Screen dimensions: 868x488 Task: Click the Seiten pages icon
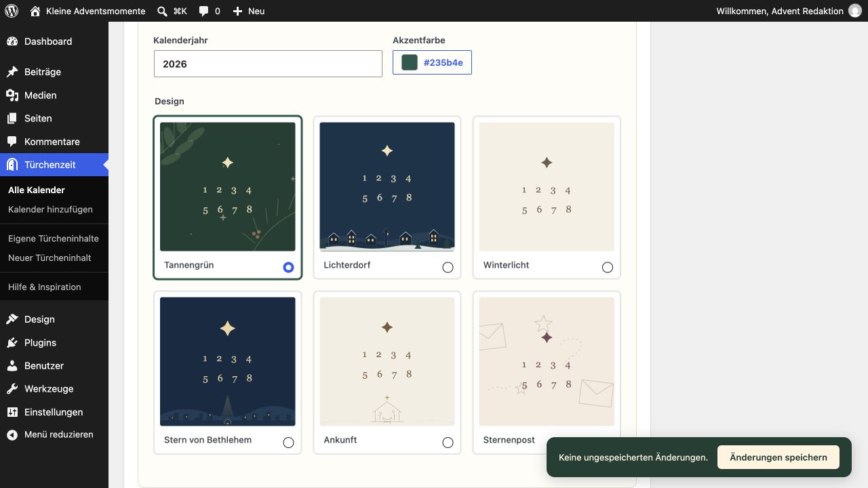(12, 118)
